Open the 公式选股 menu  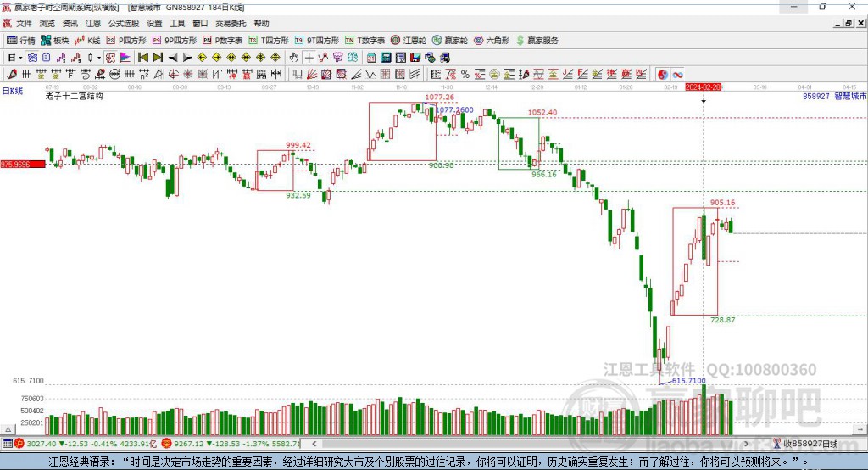click(124, 23)
